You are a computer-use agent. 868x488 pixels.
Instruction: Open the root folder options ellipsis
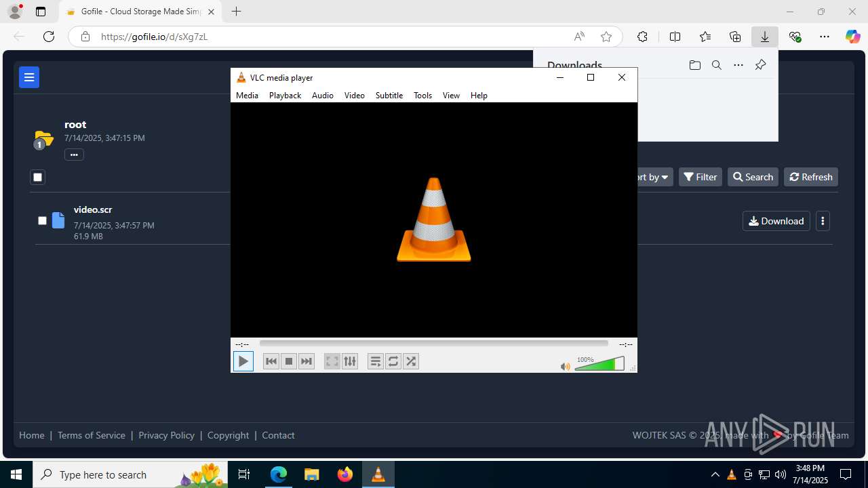click(74, 155)
